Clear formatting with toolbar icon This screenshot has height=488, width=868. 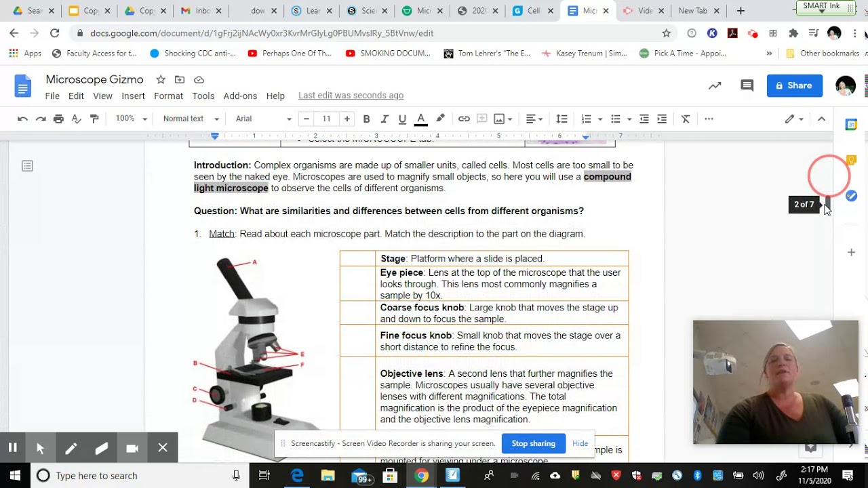[686, 119]
